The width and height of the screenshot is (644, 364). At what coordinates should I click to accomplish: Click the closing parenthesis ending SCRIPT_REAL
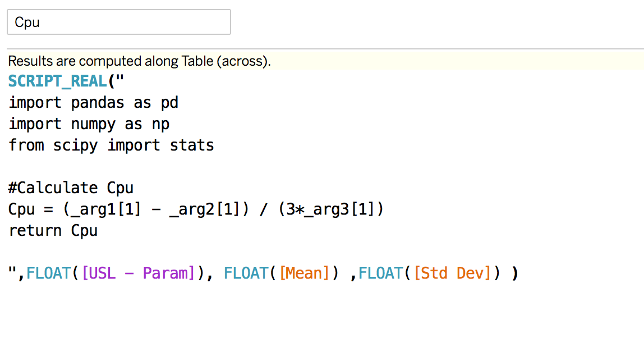pos(514,272)
